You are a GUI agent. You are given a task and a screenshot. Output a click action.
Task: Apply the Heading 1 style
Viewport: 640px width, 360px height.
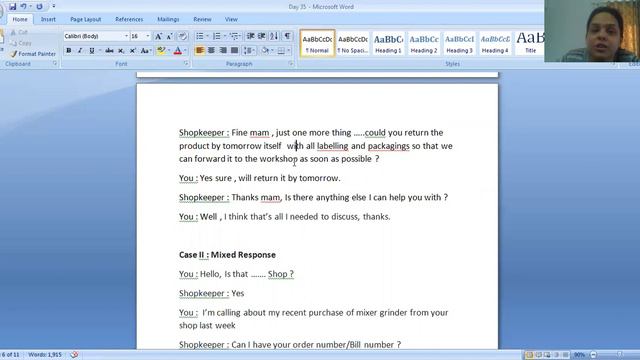(x=388, y=43)
